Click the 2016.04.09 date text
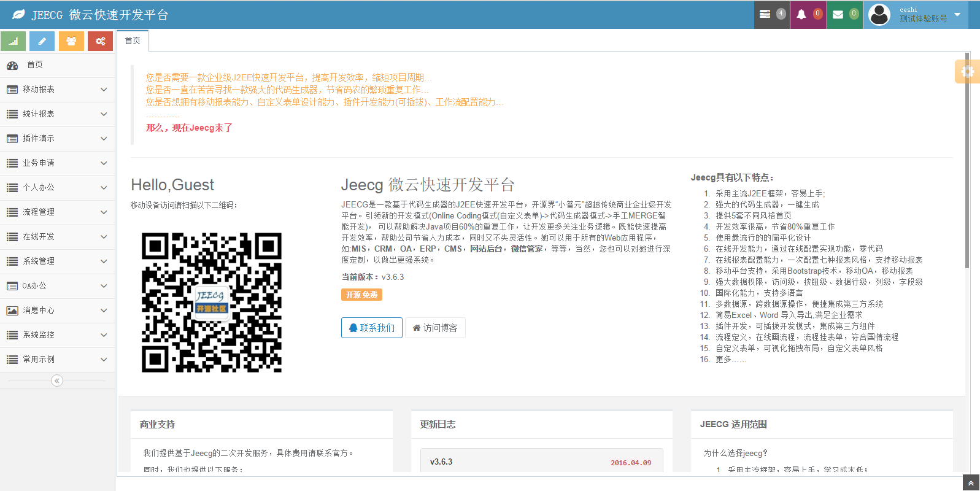Image resolution: width=980 pixels, height=491 pixels. [631, 463]
